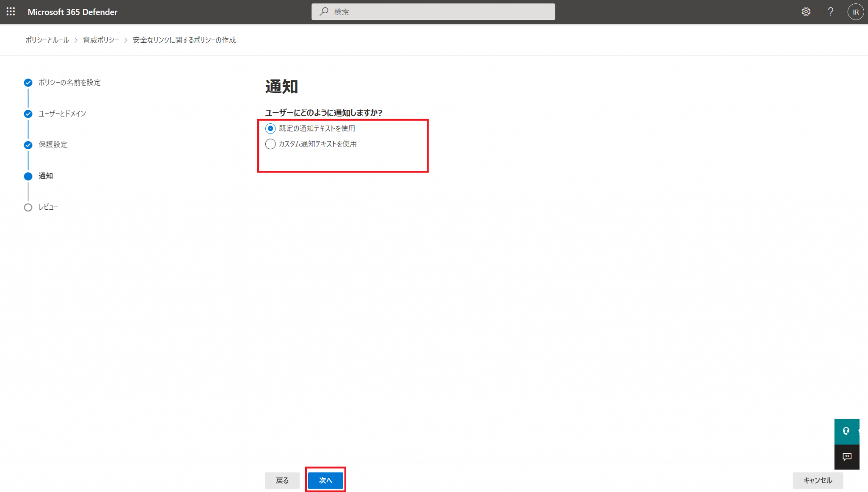The height and width of the screenshot is (492, 868).
Task: Open the Help menu
Action: point(830,11)
